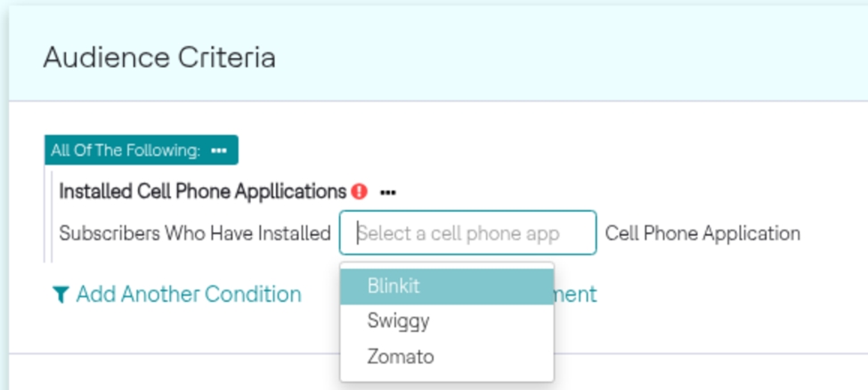Screen dimensions: 868x390
Task: Click the funnel filter icon
Action: (x=61, y=295)
